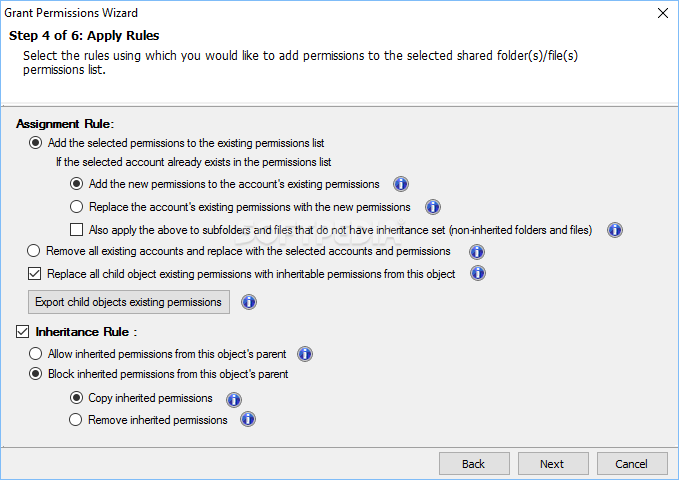
Task: Toggle the Inheritance Rule checkbox
Action: (23, 332)
